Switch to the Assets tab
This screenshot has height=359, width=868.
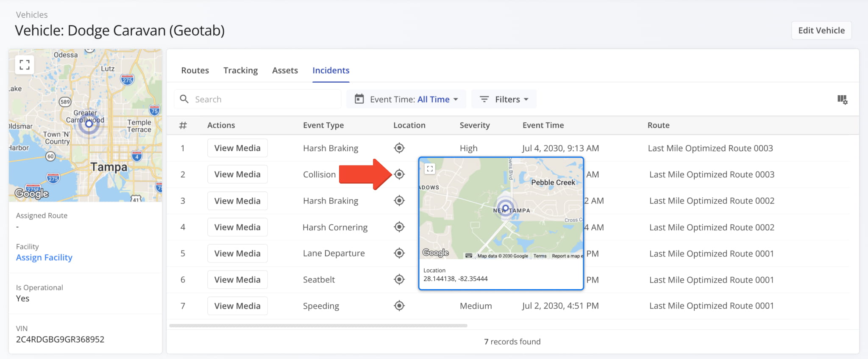click(285, 70)
